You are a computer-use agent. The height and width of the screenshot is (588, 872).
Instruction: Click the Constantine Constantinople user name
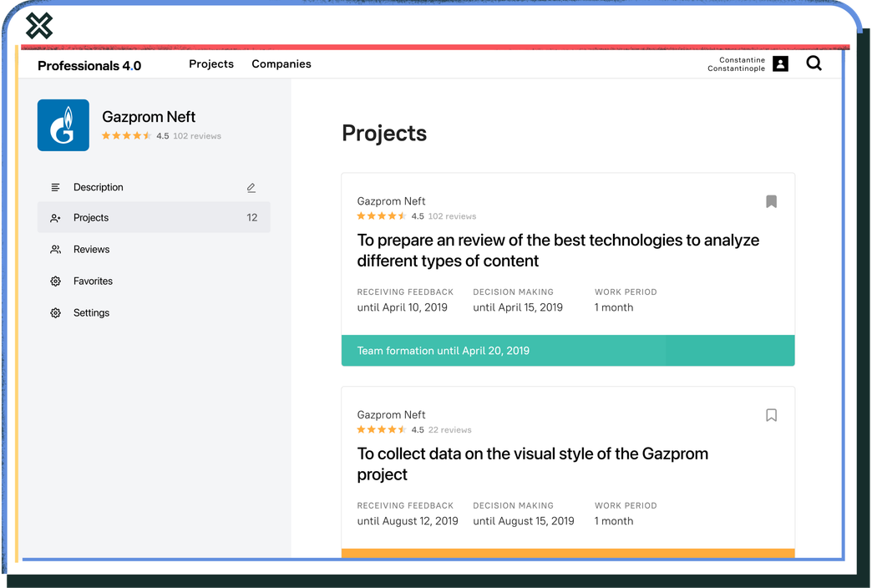click(x=737, y=64)
